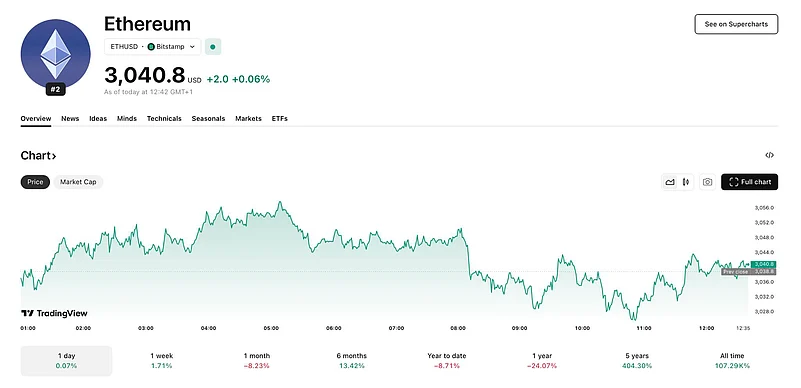Open the Full chart button
The height and width of the screenshot is (388, 801).
click(749, 182)
